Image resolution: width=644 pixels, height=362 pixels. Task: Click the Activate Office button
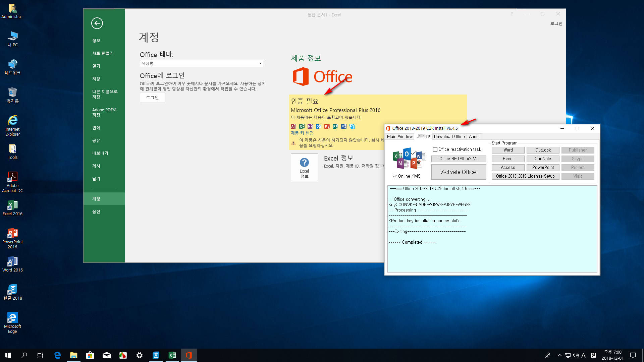pos(459,172)
